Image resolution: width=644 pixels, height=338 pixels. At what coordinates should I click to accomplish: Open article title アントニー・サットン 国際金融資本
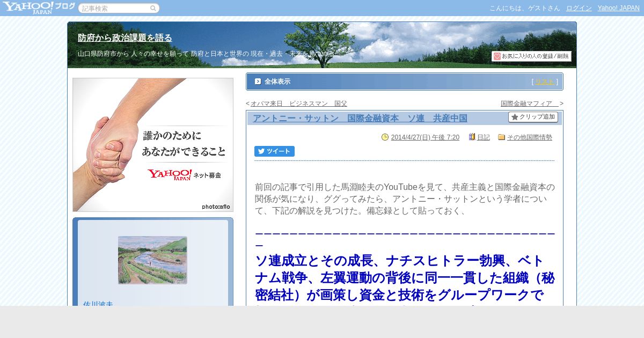coord(360,118)
